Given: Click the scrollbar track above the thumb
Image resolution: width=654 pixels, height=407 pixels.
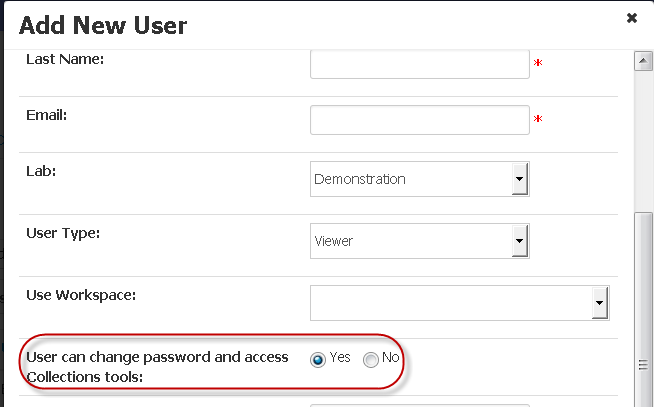Looking at the screenshot, I should click(x=643, y=142).
